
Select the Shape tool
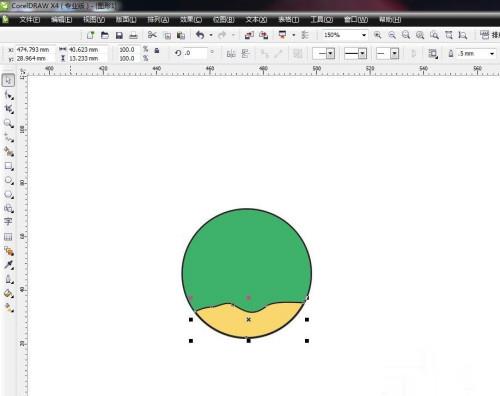click(x=8, y=95)
